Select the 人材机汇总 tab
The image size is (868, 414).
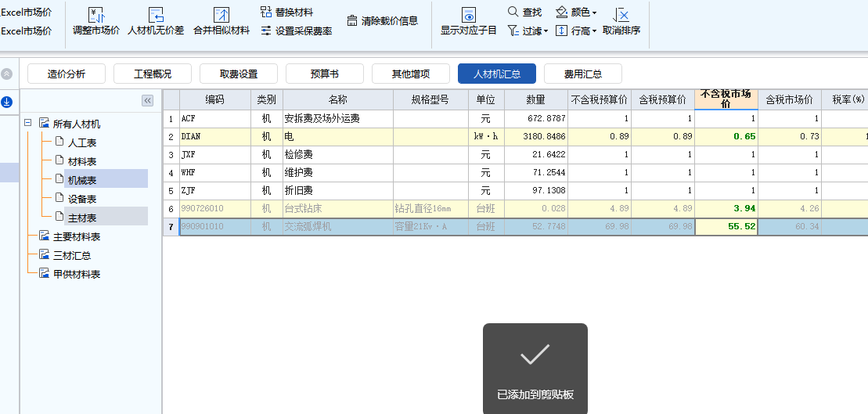497,74
